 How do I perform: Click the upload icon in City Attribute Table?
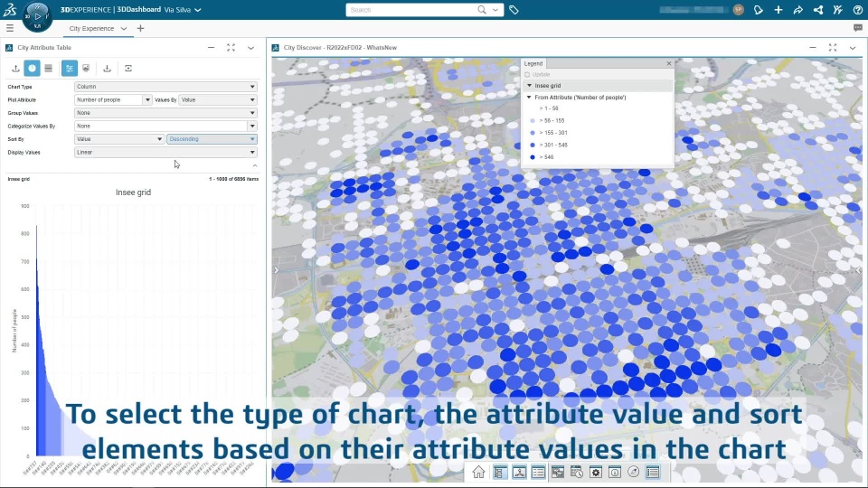point(15,68)
